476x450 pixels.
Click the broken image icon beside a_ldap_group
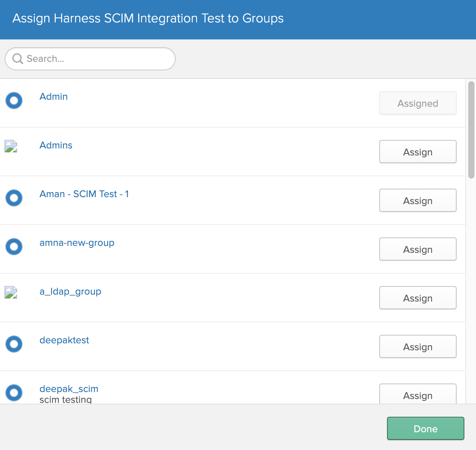11,292
